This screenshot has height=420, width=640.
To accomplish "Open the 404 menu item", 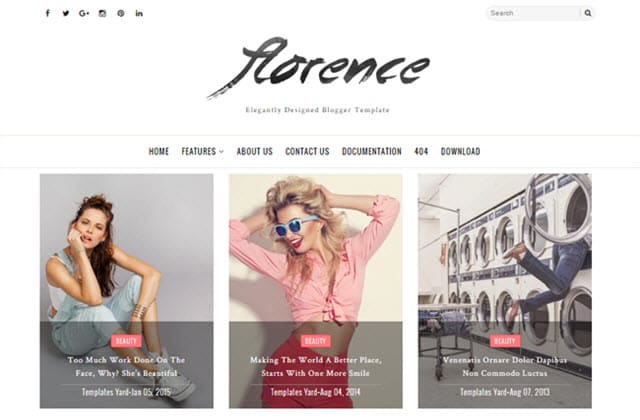I will [421, 151].
